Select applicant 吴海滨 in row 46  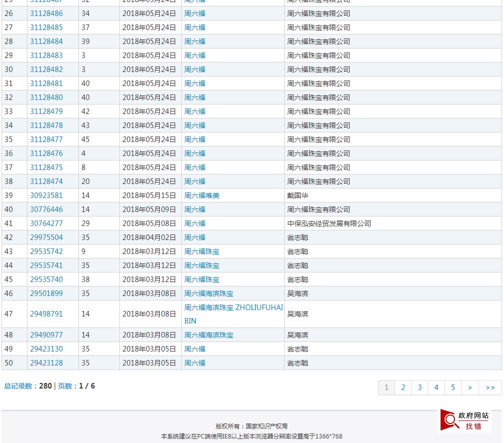298,293
